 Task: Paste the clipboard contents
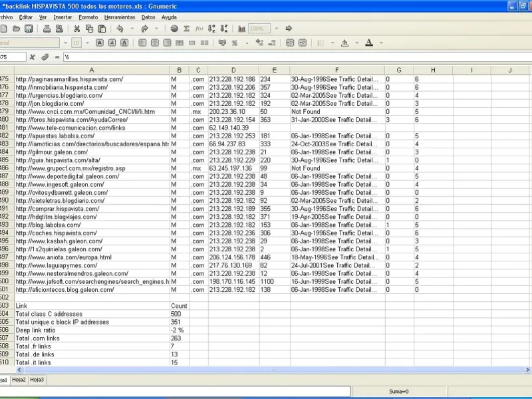(102, 29)
